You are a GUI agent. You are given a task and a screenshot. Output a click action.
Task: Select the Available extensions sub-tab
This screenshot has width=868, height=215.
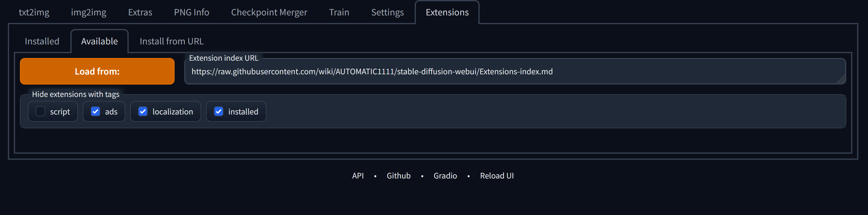(99, 41)
